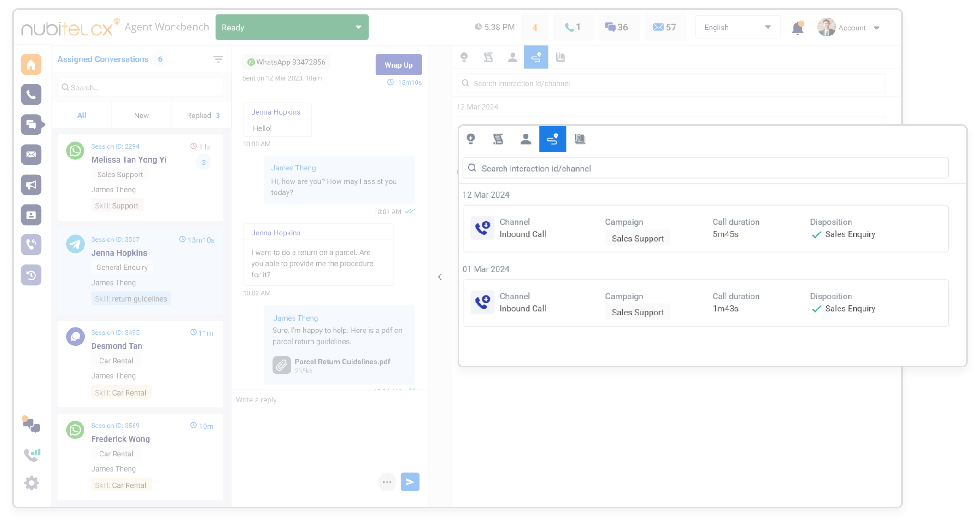980x525 pixels.
Task: Click the Sales Support tag on Melissa's card
Action: click(120, 175)
